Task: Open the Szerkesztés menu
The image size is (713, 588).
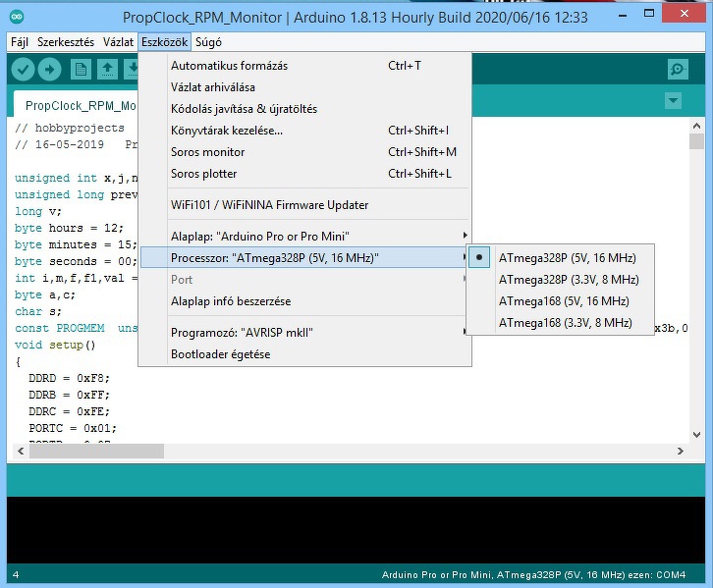Action: pyautogui.click(x=66, y=42)
